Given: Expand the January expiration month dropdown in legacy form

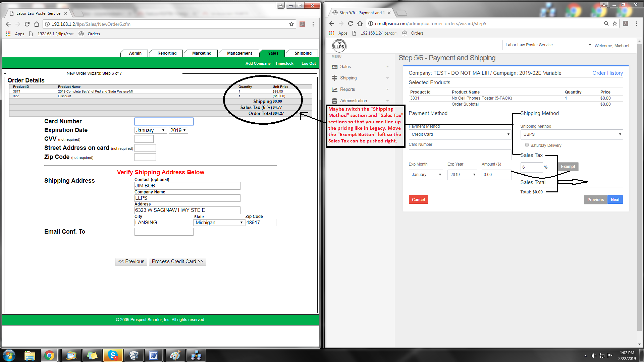Looking at the screenshot, I should tap(150, 130).
